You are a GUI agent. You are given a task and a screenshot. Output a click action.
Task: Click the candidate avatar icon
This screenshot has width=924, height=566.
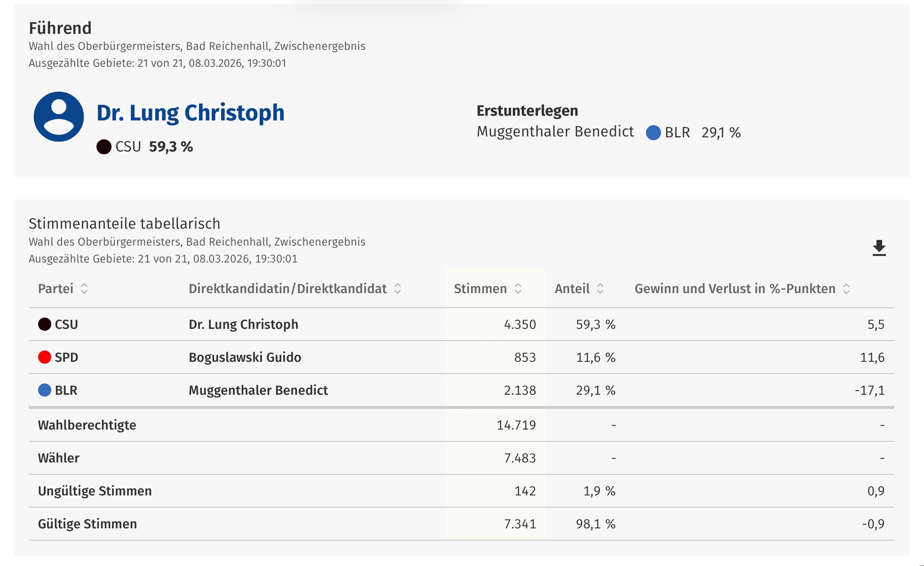point(59,117)
